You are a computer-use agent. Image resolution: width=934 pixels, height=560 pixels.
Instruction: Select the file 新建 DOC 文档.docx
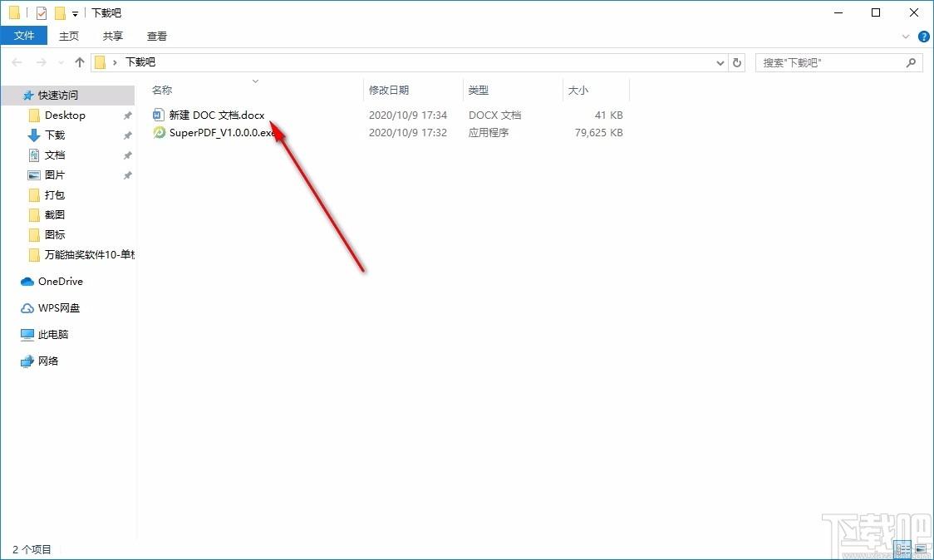(x=217, y=115)
